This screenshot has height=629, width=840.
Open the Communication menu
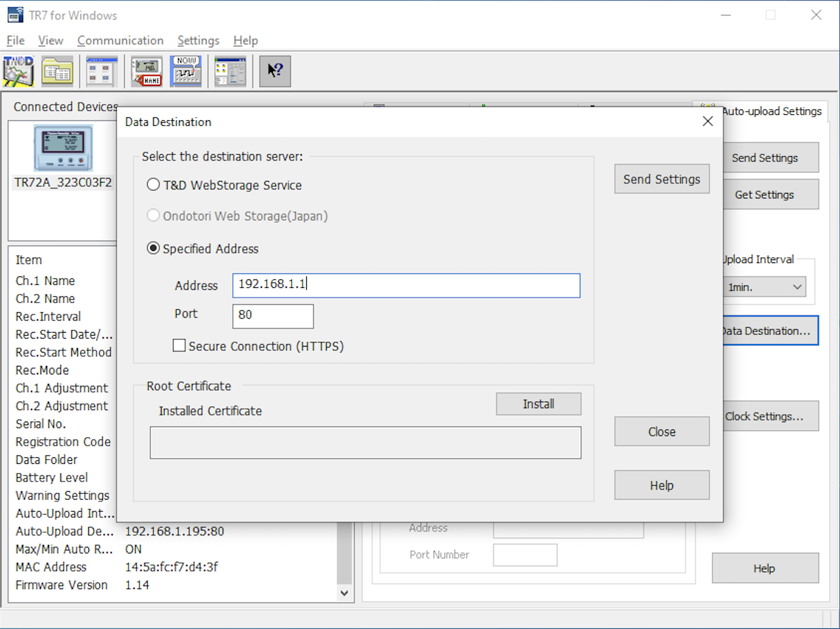pyautogui.click(x=120, y=41)
